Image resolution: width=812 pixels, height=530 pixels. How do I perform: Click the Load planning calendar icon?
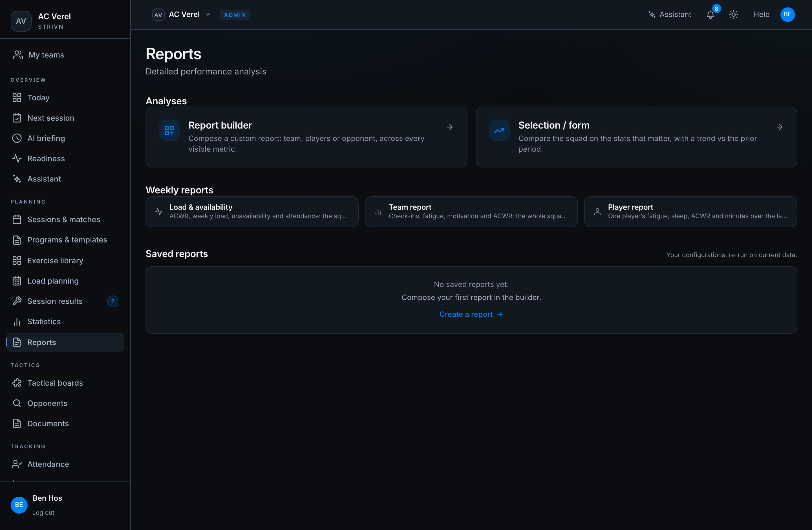(17, 281)
